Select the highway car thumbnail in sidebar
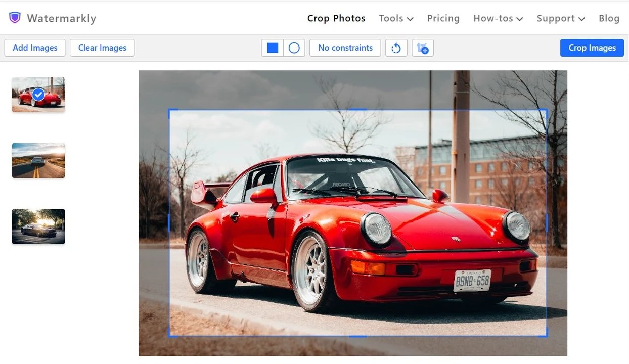Screen dimensions: 629x364 click(38, 160)
